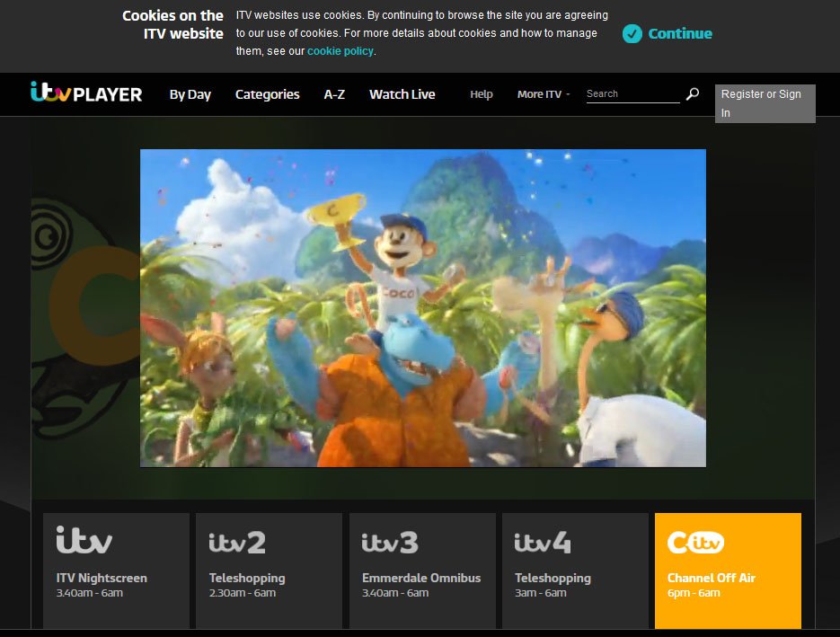The image size is (840, 637).
Task: Click the live video player
Action: click(x=422, y=308)
